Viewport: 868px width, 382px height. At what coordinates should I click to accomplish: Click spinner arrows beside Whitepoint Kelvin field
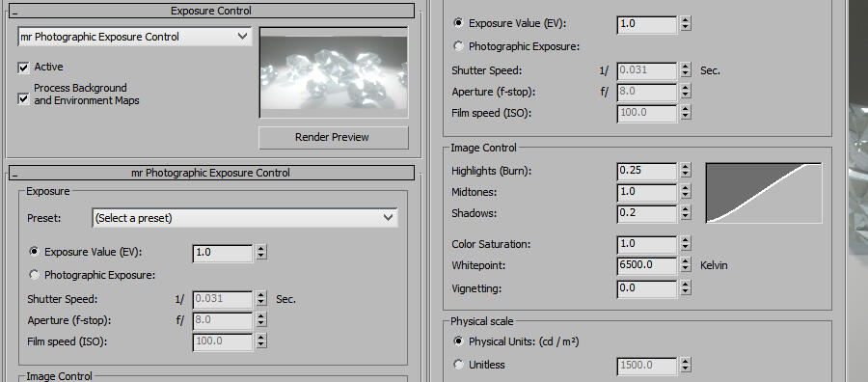coord(686,265)
